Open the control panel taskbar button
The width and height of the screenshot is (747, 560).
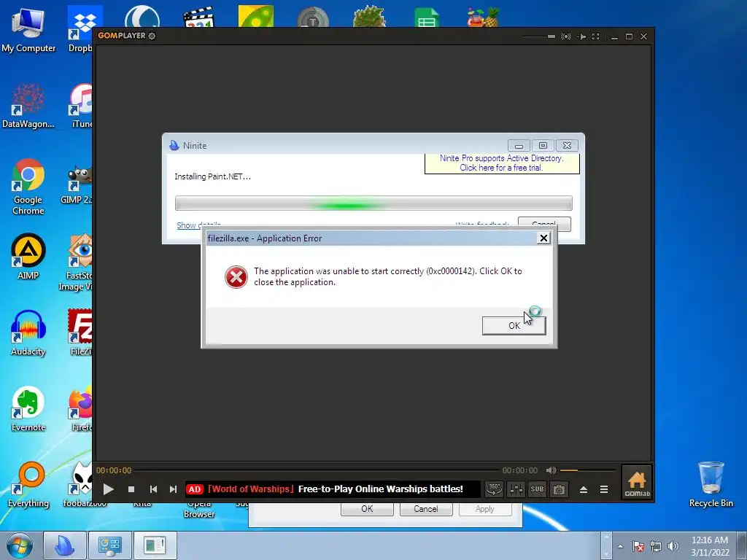(x=110, y=545)
